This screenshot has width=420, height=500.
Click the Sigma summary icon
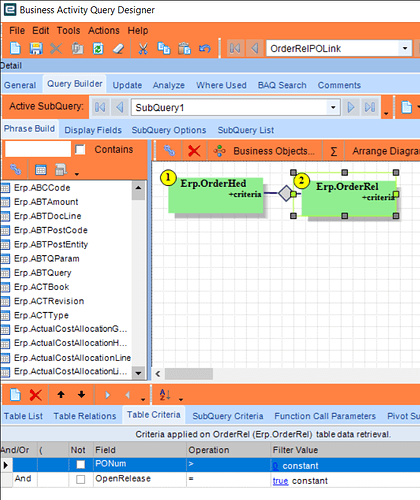tap(333, 151)
